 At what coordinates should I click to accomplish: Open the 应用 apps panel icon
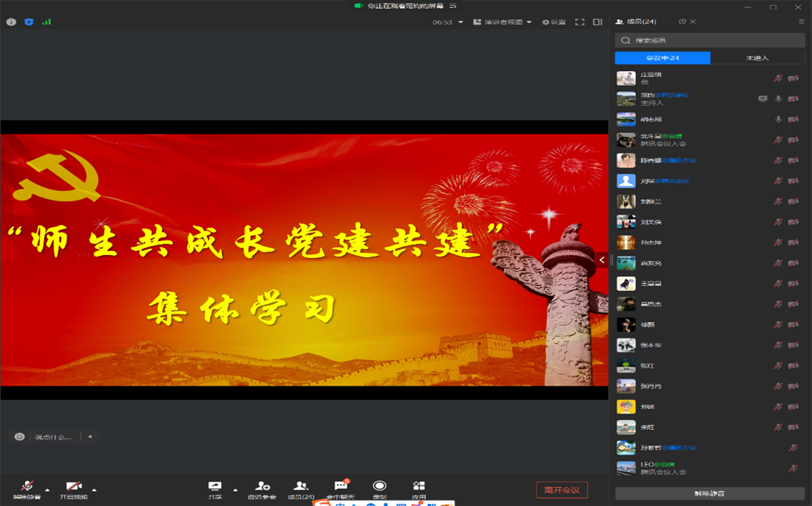pyautogui.click(x=419, y=487)
